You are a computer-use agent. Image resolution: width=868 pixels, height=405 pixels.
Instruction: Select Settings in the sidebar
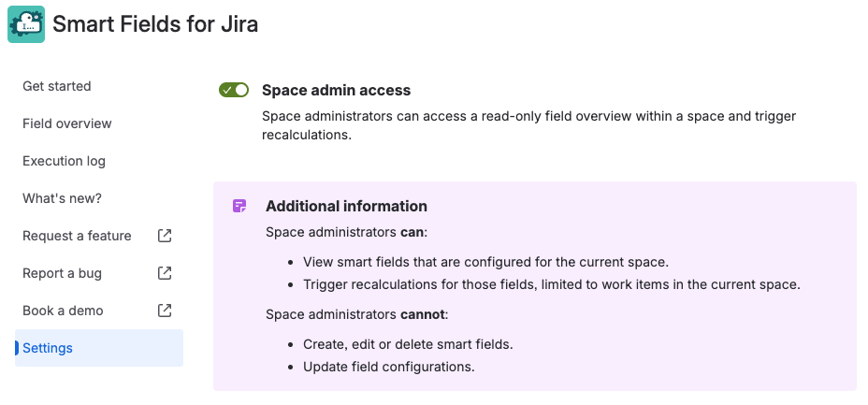tap(48, 348)
